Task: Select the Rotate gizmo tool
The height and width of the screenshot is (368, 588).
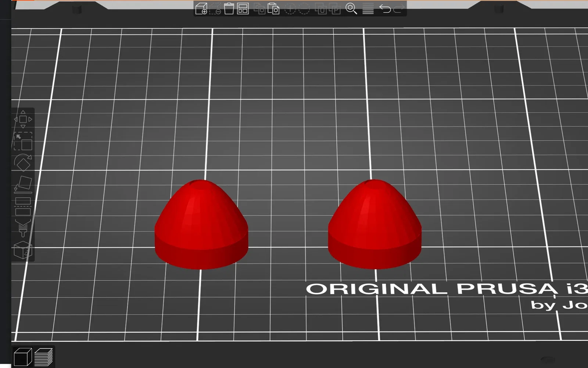Action: pyautogui.click(x=23, y=163)
